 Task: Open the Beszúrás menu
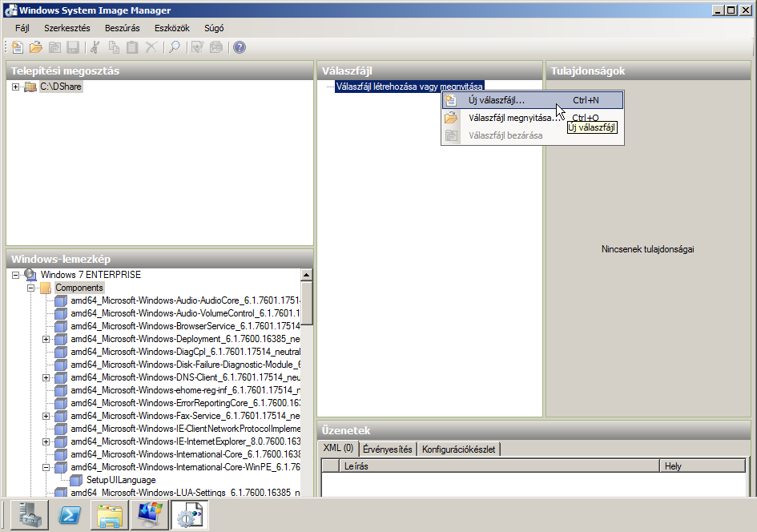pyautogui.click(x=122, y=28)
